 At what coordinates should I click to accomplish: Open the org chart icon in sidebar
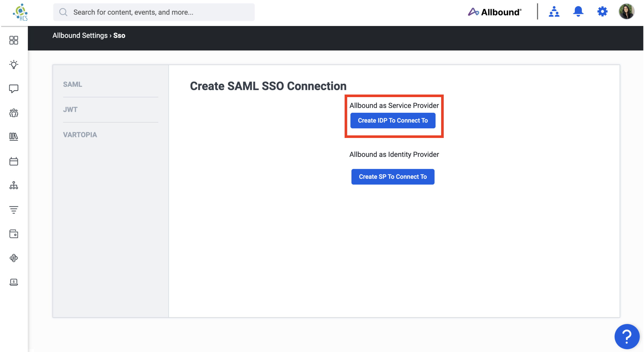click(14, 185)
